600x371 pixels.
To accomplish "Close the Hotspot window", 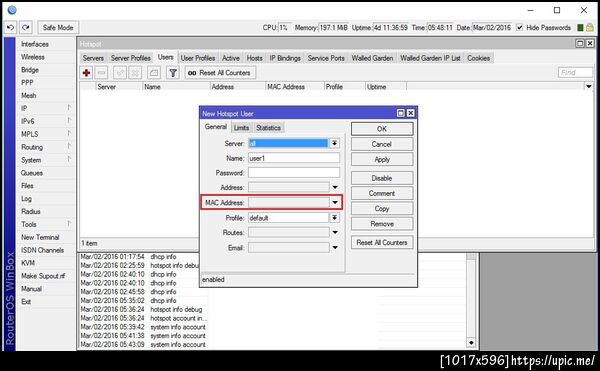I will (x=590, y=44).
